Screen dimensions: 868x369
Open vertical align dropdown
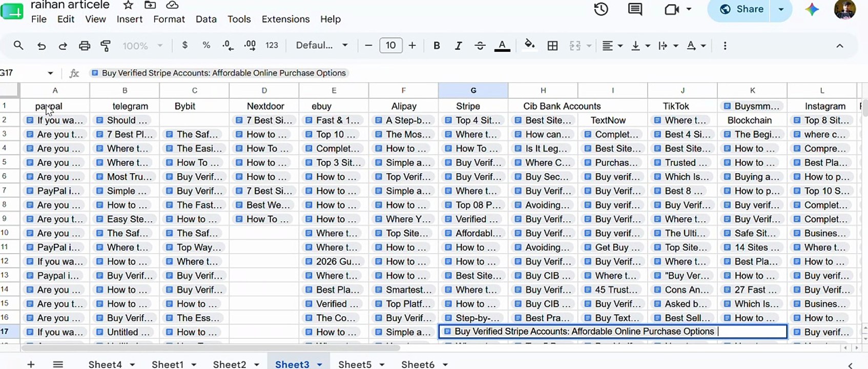(x=640, y=46)
